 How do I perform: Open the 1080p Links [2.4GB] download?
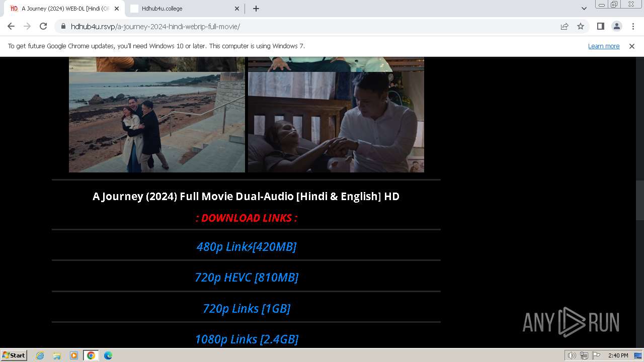tap(247, 339)
